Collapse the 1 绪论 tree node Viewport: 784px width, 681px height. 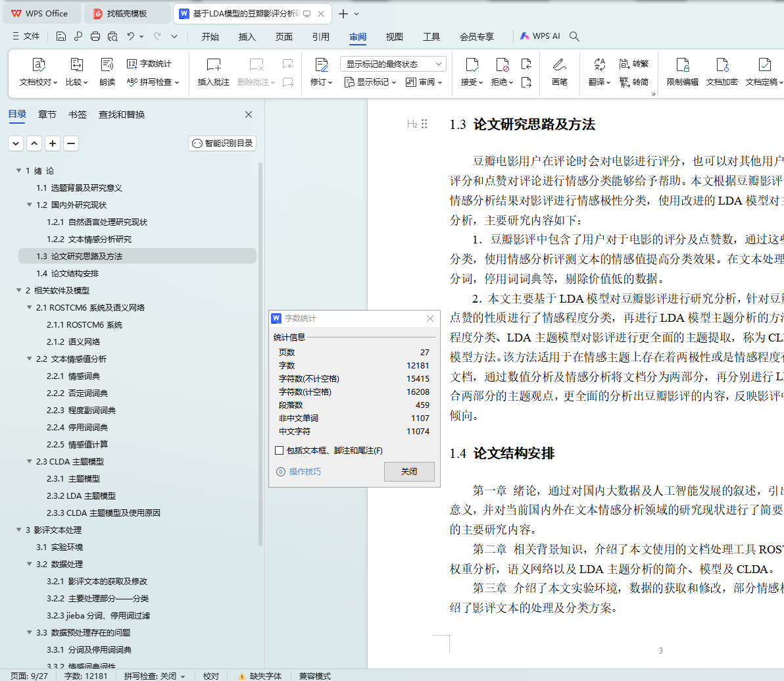(x=18, y=170)
